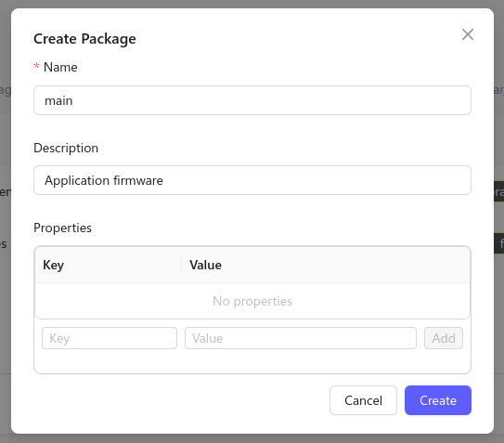Click the Cancel button
This screenshot has height=443, width=504.
pyautogui.click(x=363, y=400)
